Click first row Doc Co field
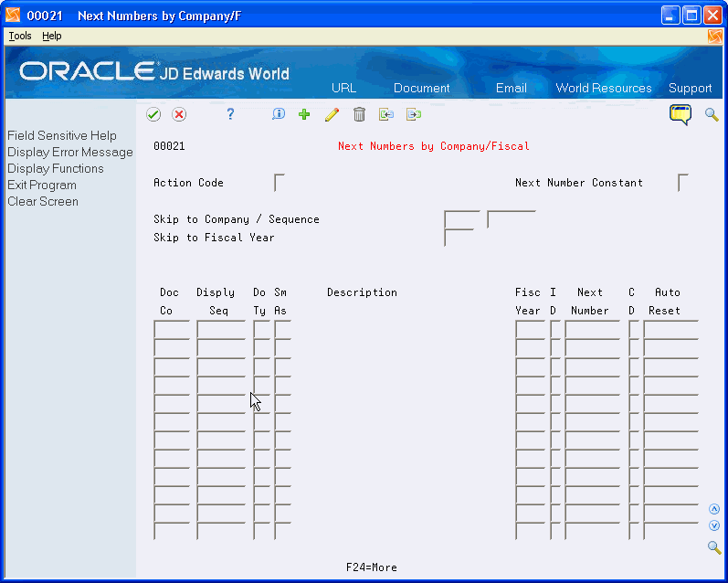Image resolution: width=728 pixels, height=583 pixels. coord(172,329)
